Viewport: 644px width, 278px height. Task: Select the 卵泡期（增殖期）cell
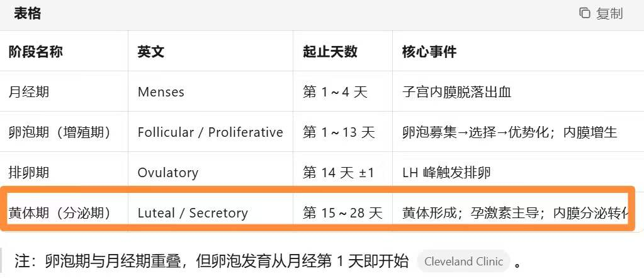point(60,132)
